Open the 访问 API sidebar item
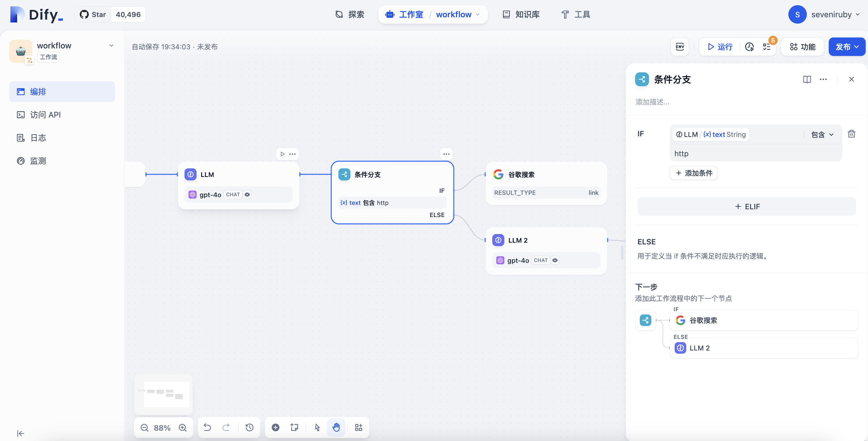The height and width of the screenshot is (441, 868). click(45, 115)
